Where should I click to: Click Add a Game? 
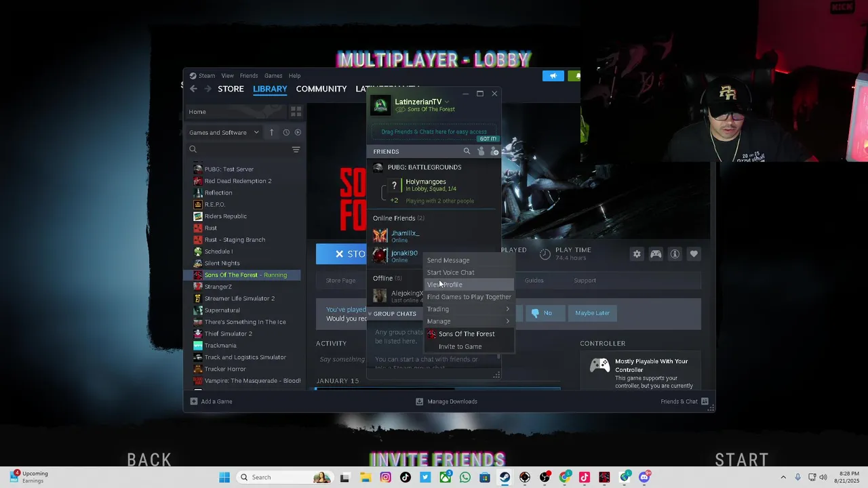point(211,401)
